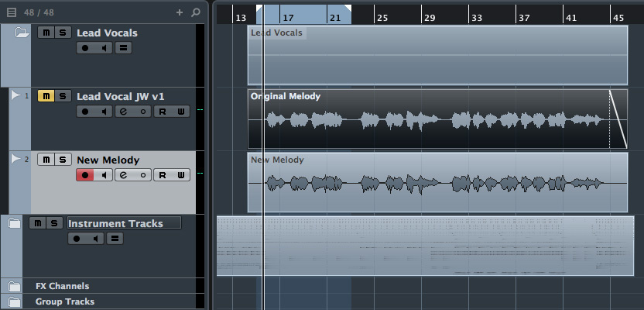The image size is (644, 310).
Task: Click the Lead Vocals folder track icon
Action: point(22,33)
